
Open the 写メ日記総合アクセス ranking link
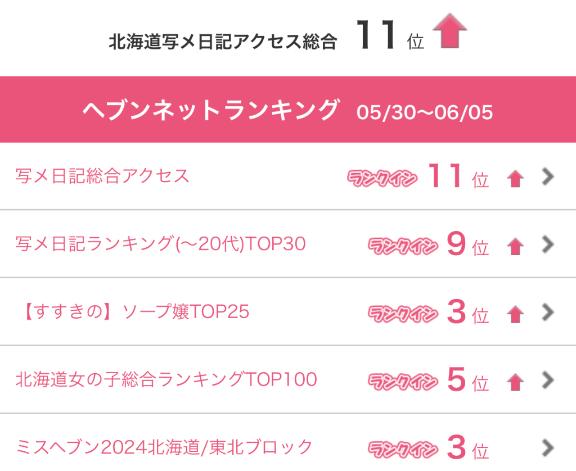tap(102, 176)
